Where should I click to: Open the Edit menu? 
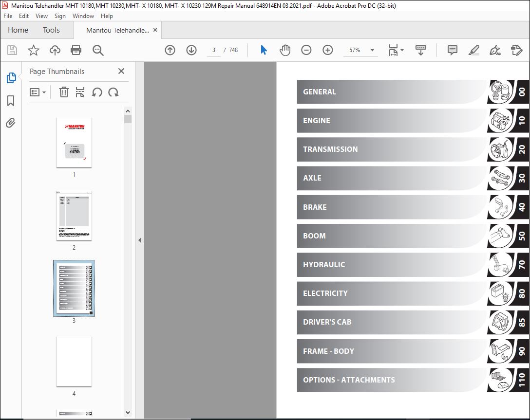point(24,16)
